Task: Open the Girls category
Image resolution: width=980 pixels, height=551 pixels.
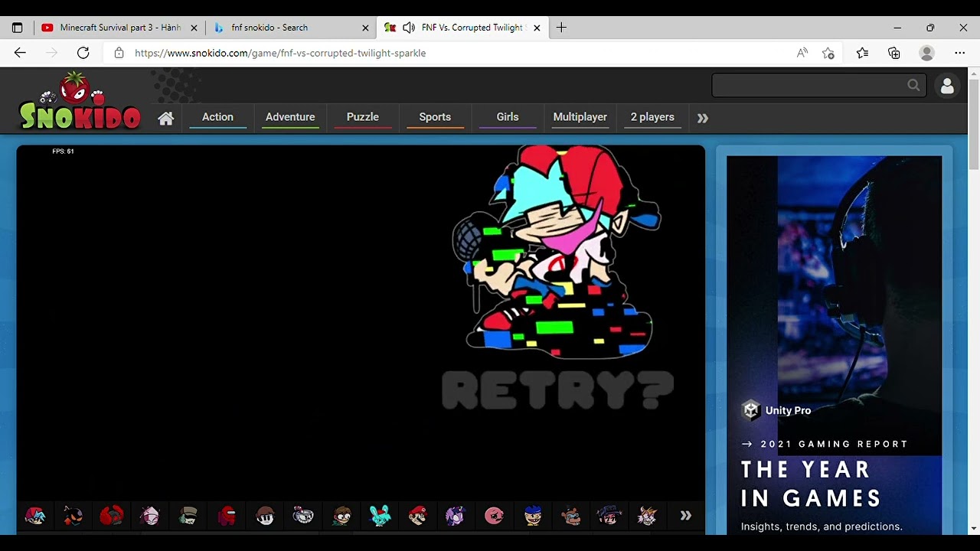Action: coord(508,117)
